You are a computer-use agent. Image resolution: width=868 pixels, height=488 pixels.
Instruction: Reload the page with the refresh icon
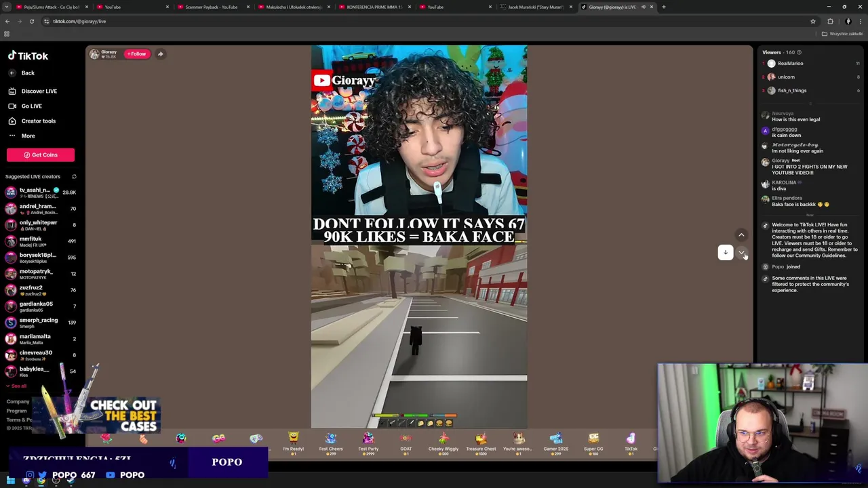[x=32, y=21]
